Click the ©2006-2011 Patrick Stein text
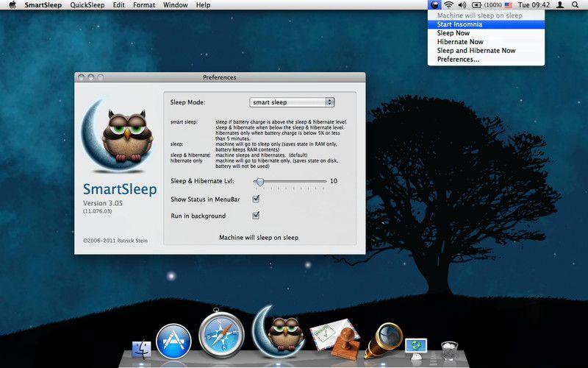The image size is (588, 368). tap(115, 241)
